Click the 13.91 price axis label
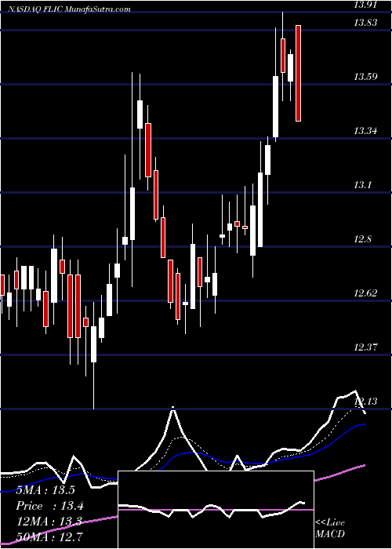This screenshot has height=549, width=392. point(365,5)
